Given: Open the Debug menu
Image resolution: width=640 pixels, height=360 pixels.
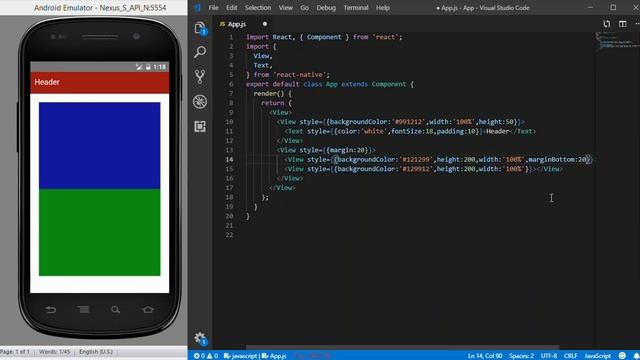Looking at the screenshot, I should 326,8.
